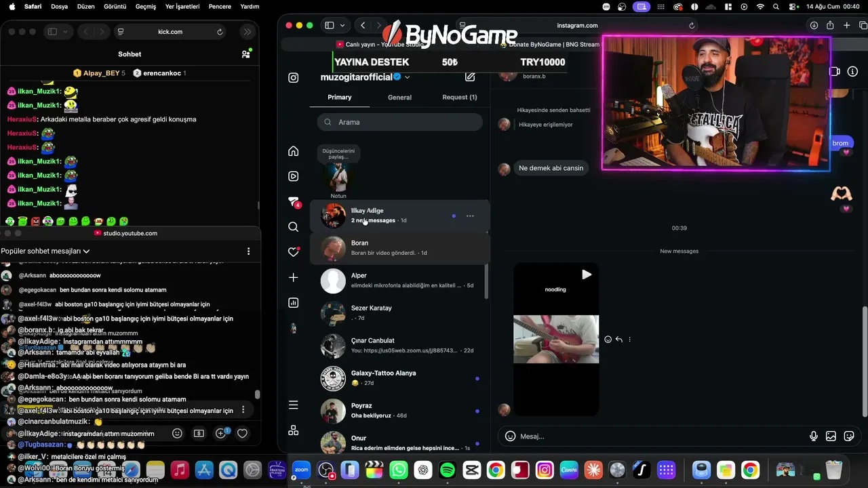The width and height of the screenshot is (868, 488).
Task: Start a video call in the chat header
Action: 835,71
